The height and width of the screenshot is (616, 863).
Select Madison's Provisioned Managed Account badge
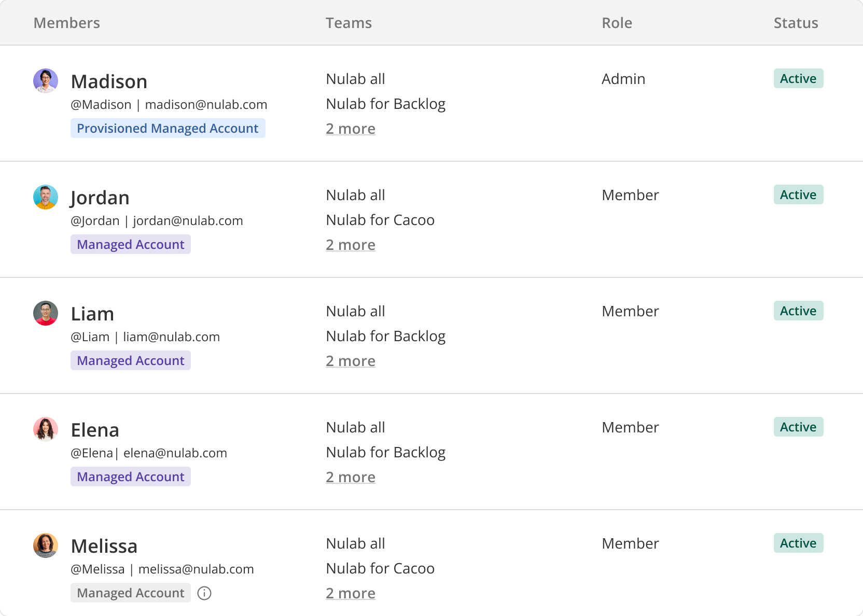168,129
